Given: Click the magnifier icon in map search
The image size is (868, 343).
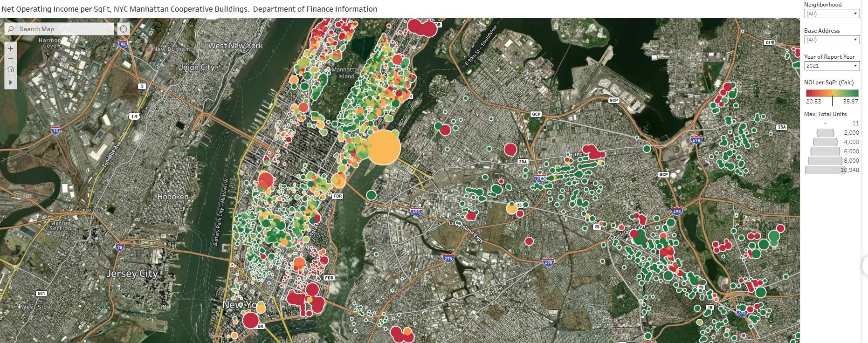Looking at the screenshot, I should pyautogui.click(x=11, y=29).
